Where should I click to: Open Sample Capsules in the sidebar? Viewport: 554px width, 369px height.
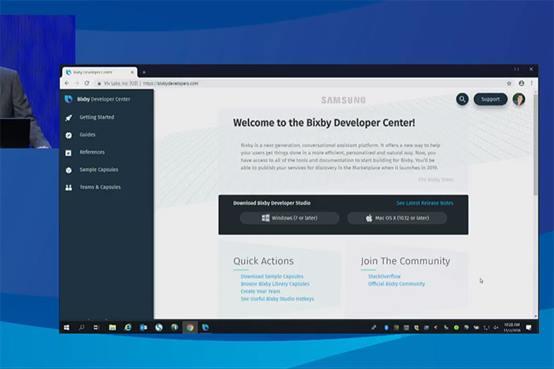click(99, 170)
